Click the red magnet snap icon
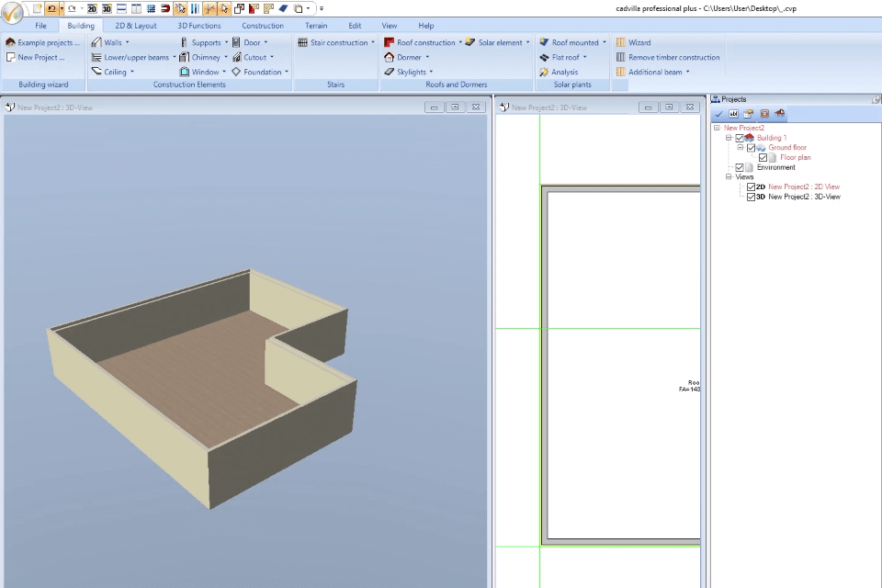The image size is (882, 588). [x=165, y=8]
